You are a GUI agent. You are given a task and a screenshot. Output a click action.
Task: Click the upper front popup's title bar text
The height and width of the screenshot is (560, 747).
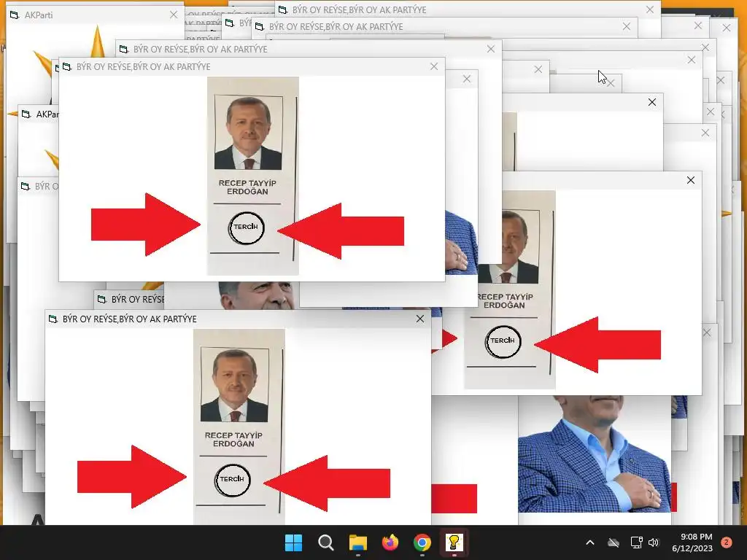(144, 66)
